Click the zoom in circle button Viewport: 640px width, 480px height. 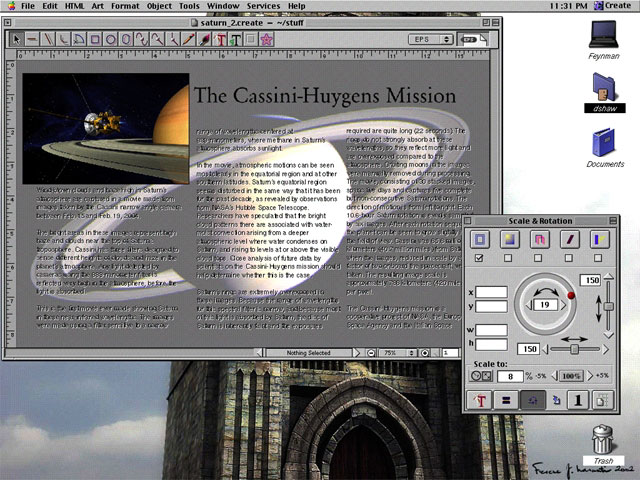pyautogui.click(x=425, y=353)
